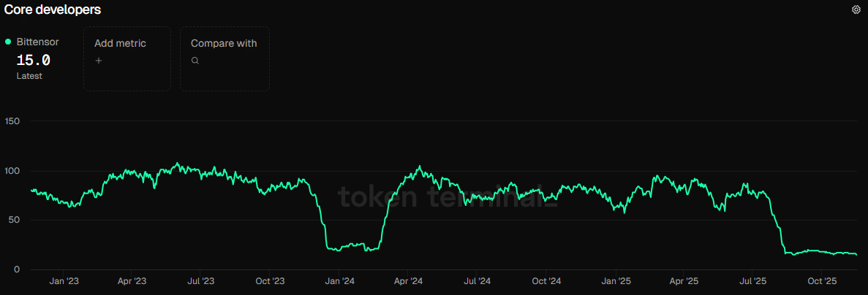Click the 50 y-axis label
The image size is (868, 295).
(x=15, y=220)
